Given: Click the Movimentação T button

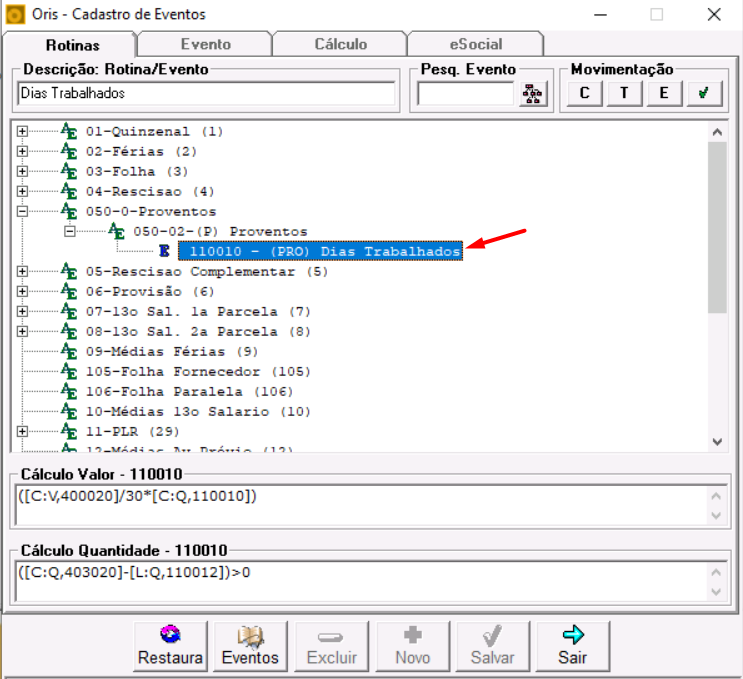Looking at the screenshot, I should (624, 93).
